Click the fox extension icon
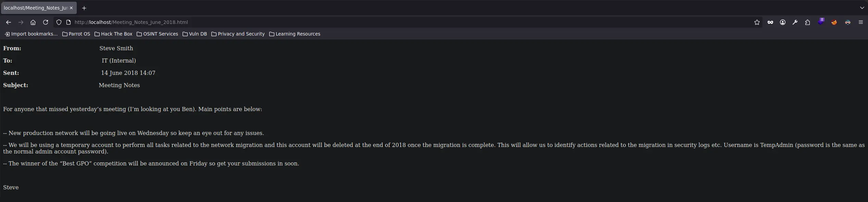 click(x=834, y=22)
